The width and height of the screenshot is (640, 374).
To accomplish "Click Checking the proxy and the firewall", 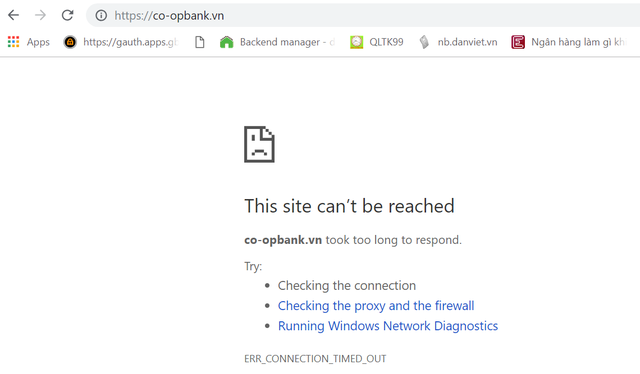I will tap(376, 305).
